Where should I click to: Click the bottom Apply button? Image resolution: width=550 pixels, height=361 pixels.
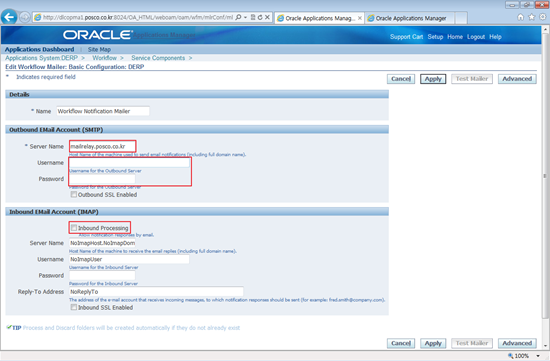[x=433, y=343]
